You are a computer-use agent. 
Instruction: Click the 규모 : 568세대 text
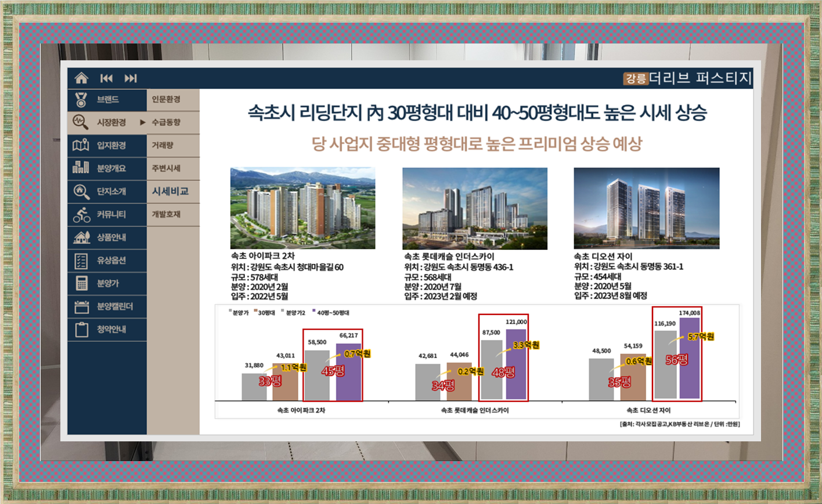pos(428,277)
